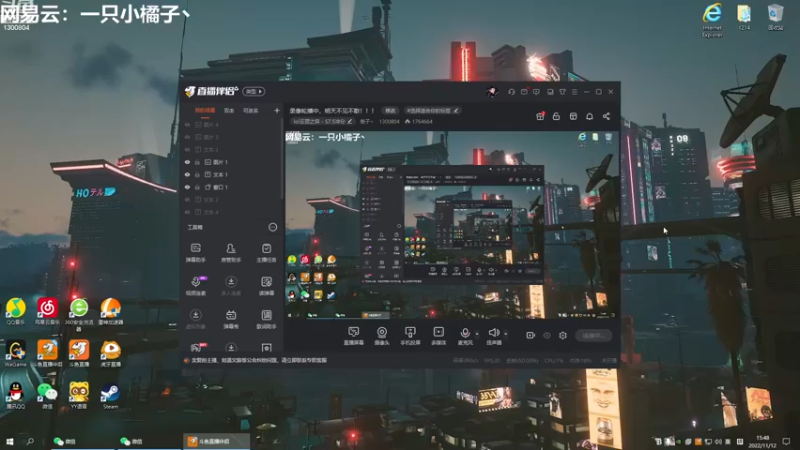Open the 弹幕秀 danmaku show tool
Screen dimensions: 800x450
[x=231, y=319]
